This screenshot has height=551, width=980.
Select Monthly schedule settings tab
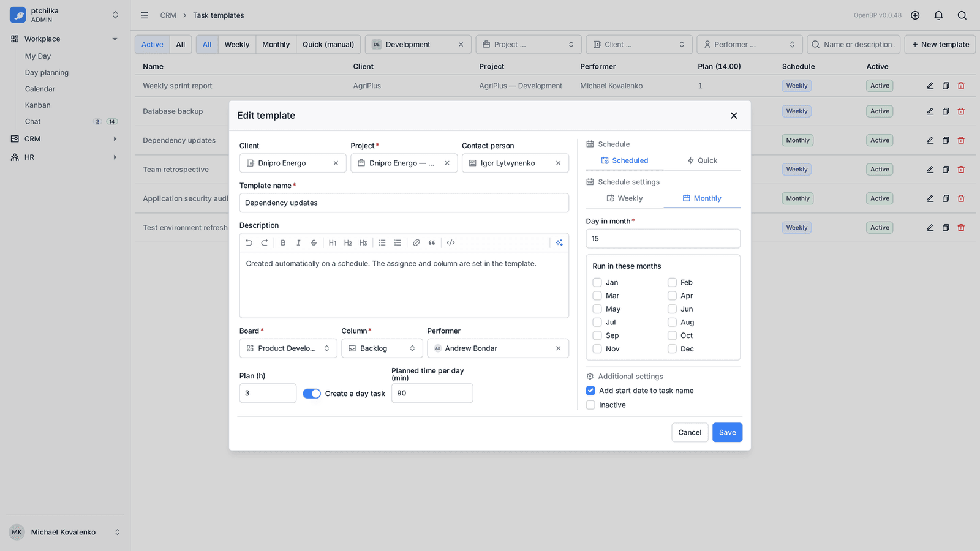tap(702, 198)
